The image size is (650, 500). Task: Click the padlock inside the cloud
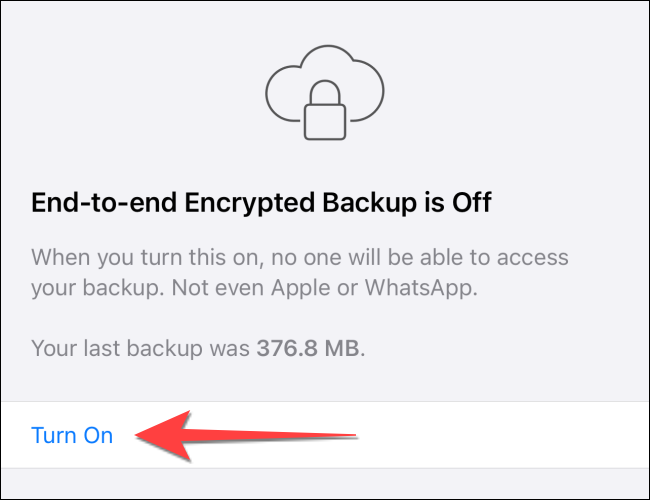pos(326,111)
